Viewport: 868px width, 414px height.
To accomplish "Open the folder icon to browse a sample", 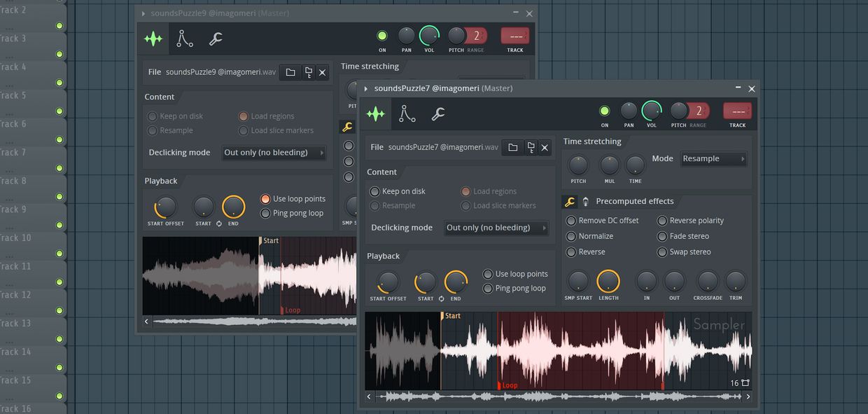I will tap(512, 147).
